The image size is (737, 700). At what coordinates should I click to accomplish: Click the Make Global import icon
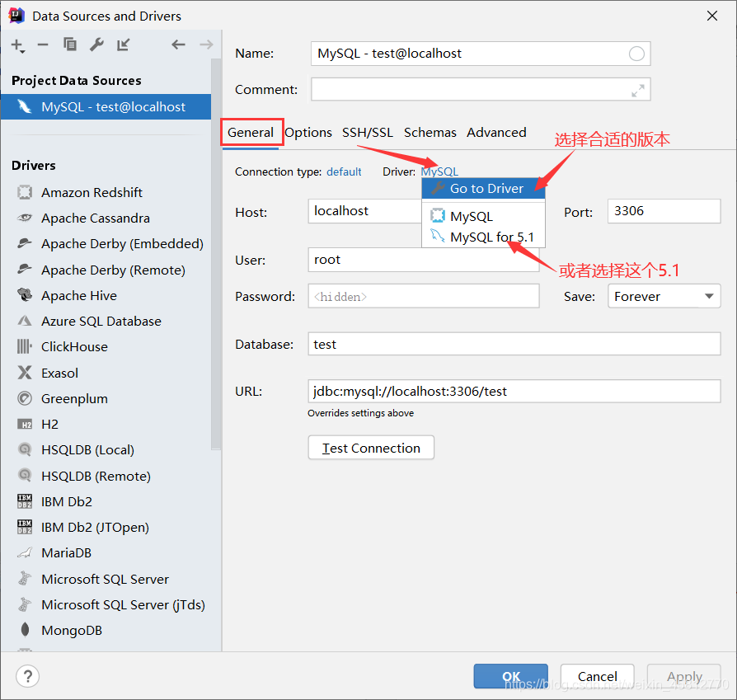pos(123,45)
